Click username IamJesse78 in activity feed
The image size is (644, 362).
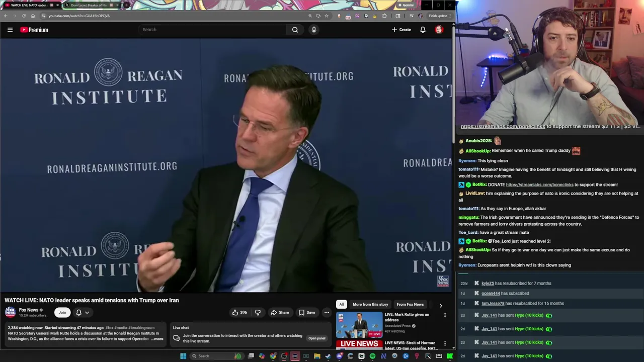(x=493, y=304)
